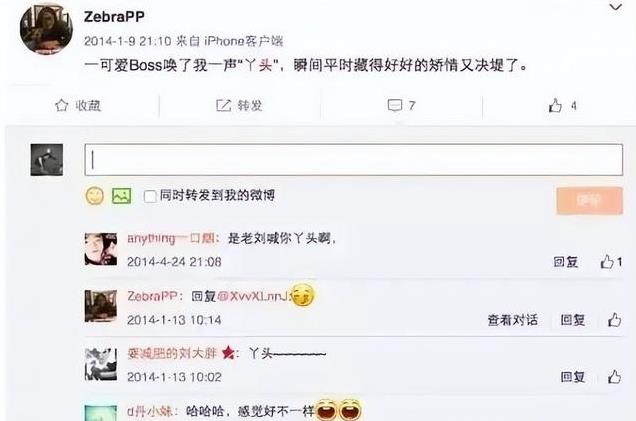The image size is (636, 421).
Task: Open 查看对话 on ZebraPP's reply
Action: tap(513, 320)
